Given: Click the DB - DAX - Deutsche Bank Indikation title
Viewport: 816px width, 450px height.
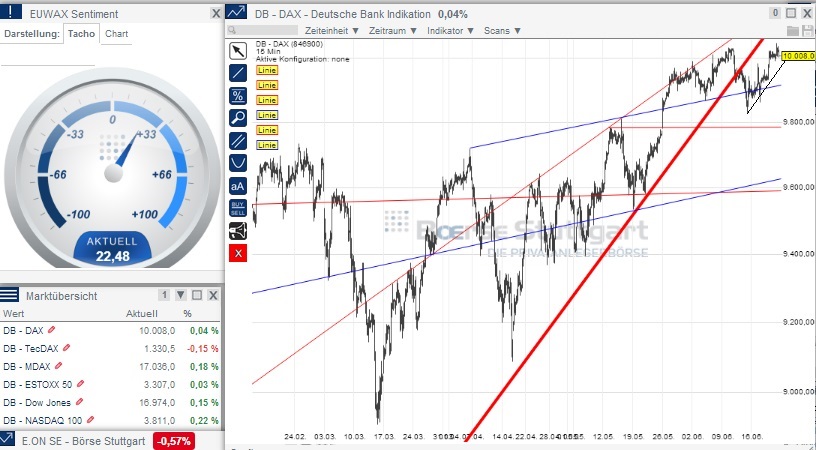Looking at the screenshot, I should point(343,14).
